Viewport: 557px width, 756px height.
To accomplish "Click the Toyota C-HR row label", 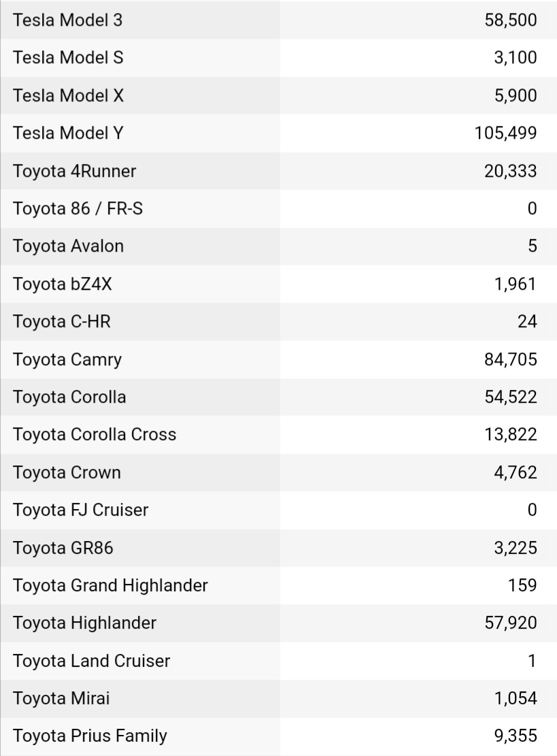I will point(61,321).
